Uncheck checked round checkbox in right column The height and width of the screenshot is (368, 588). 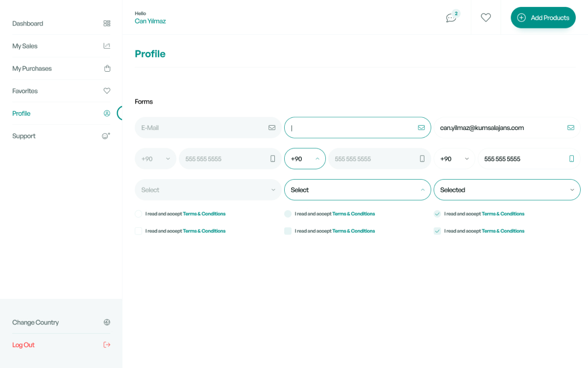[437, 214]
